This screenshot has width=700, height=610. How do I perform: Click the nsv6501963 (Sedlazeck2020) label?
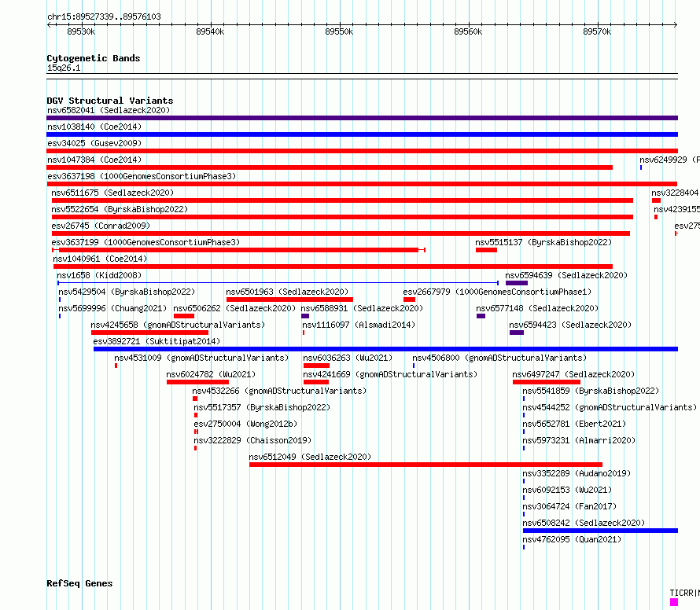287,292
